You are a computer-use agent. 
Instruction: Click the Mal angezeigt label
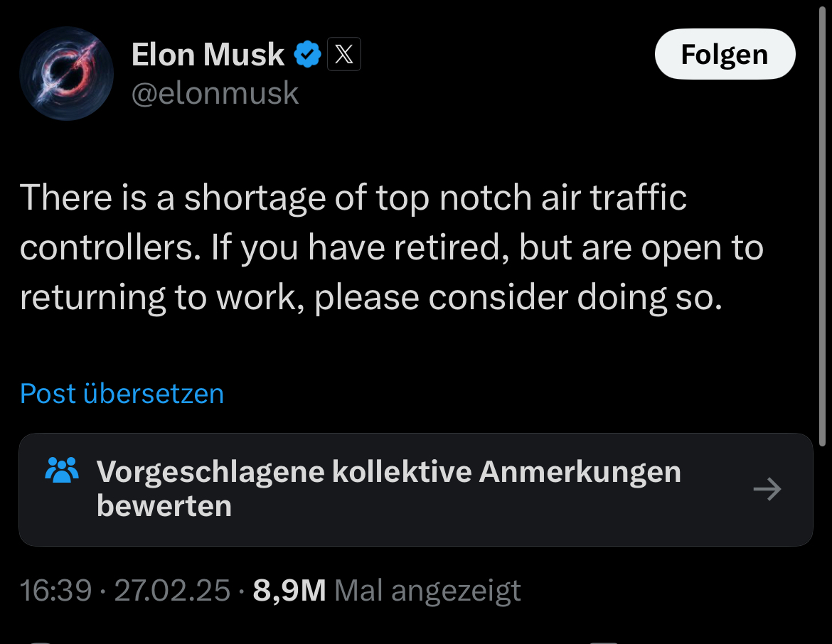point(427,591)
